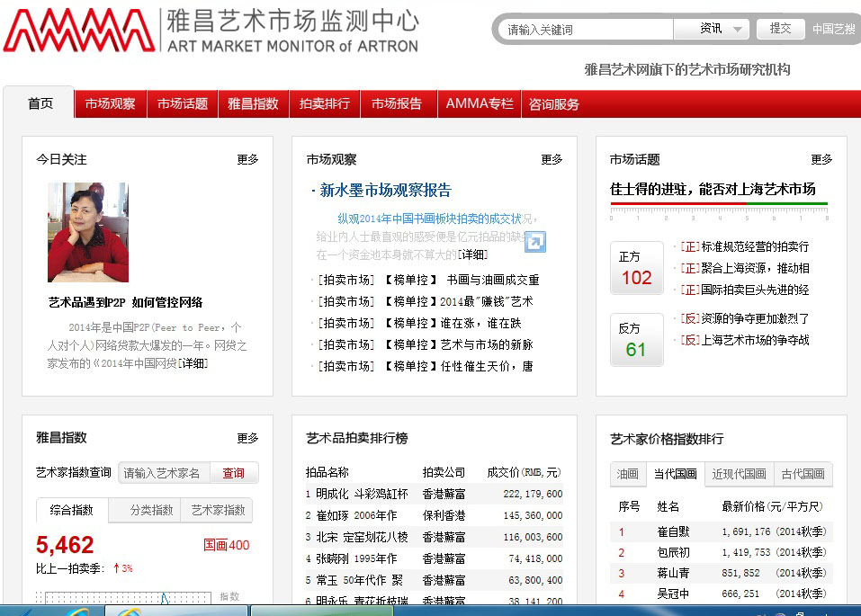Open 常玉 50年代作 auction row
This screenshot has height=616, width=861.
pos(434,580)
